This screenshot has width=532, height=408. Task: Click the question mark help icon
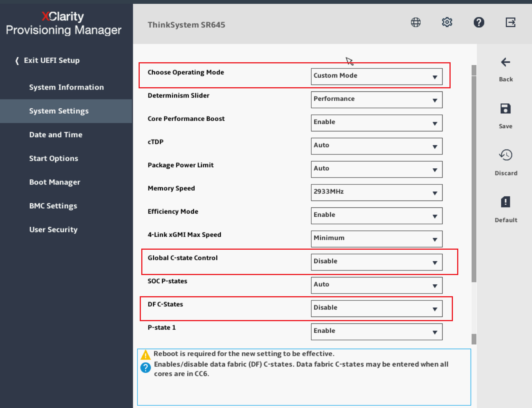479,22
